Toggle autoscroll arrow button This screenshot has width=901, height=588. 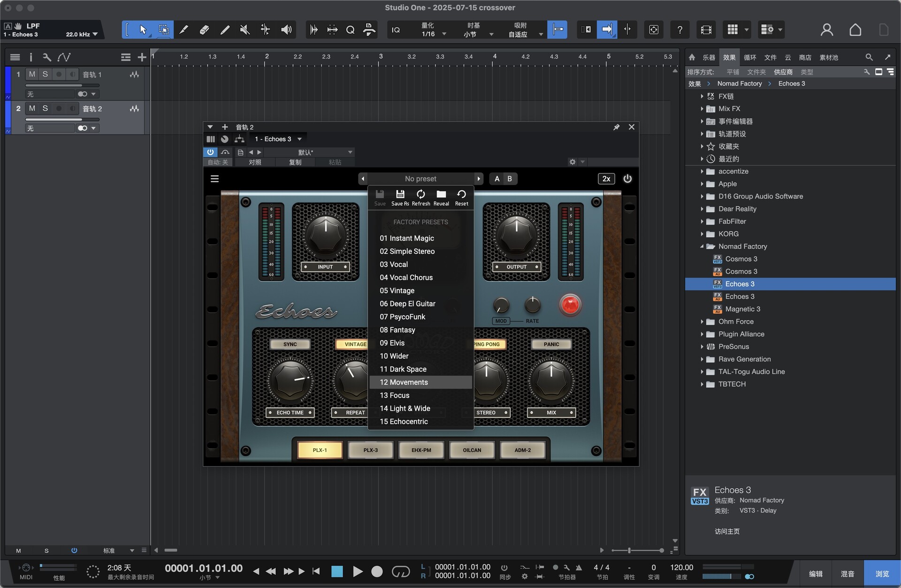coord(607,30)
